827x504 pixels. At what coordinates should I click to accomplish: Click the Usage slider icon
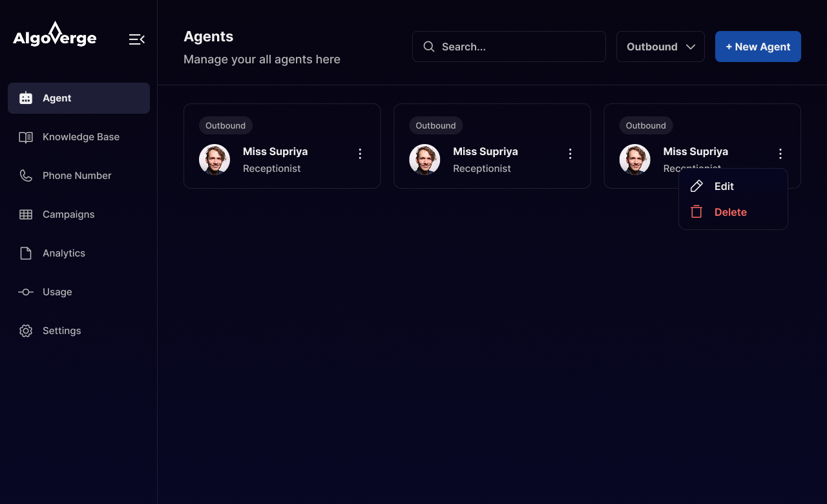tap(26, 292)
